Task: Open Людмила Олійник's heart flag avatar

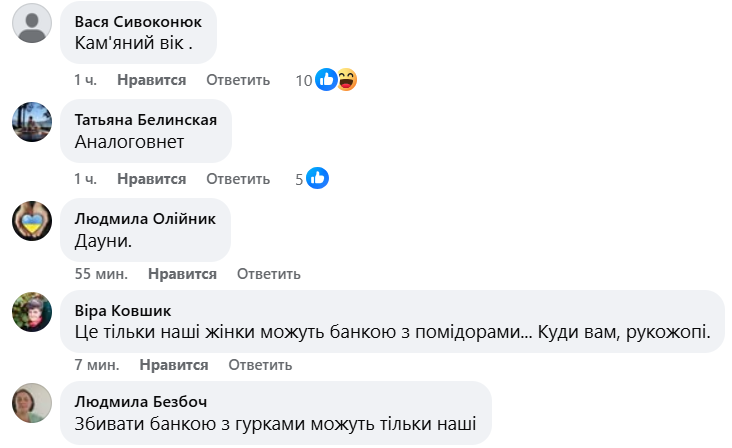Action: pyautogui.click(x=32, y=219)
